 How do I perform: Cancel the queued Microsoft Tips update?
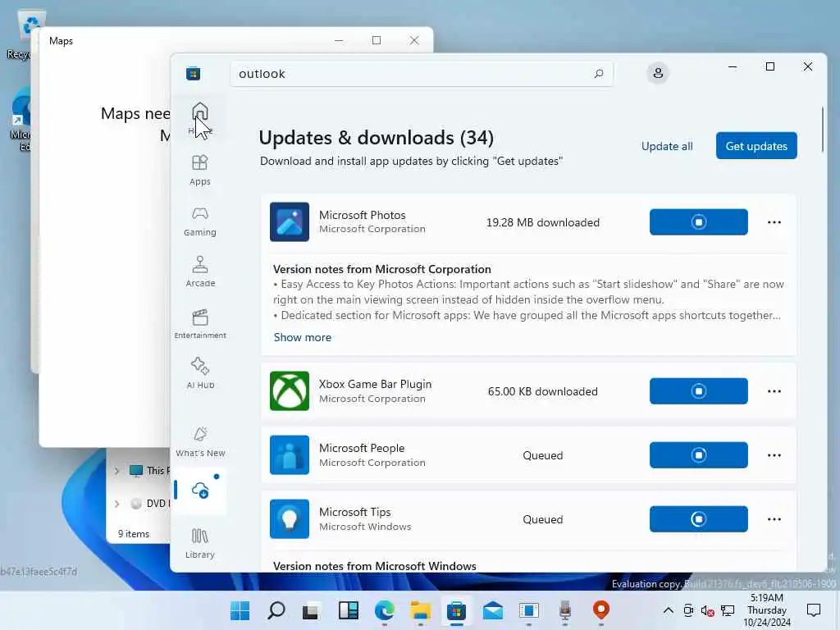(x=699, y=518)
